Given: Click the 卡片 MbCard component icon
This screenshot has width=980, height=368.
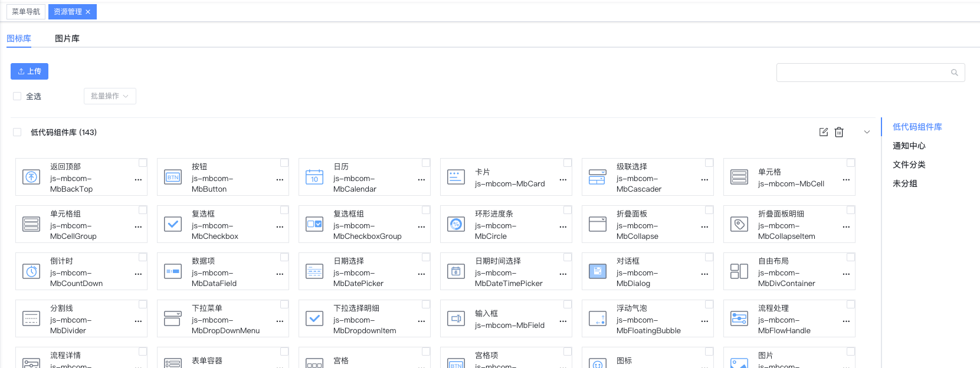Looking at the screenshot, I should pos(456,177).
